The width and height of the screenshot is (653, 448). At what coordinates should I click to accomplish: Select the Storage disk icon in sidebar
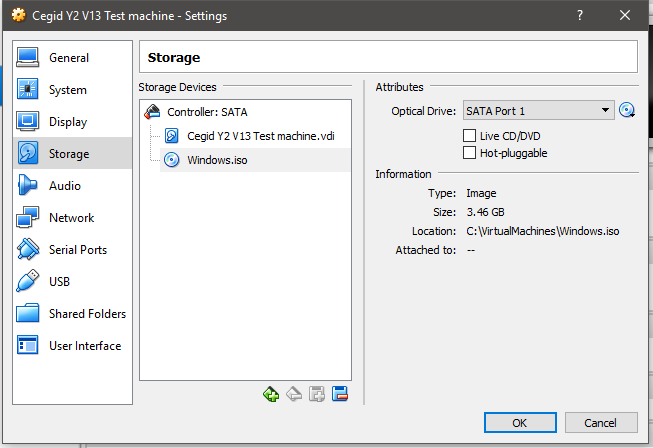(27, 153)
